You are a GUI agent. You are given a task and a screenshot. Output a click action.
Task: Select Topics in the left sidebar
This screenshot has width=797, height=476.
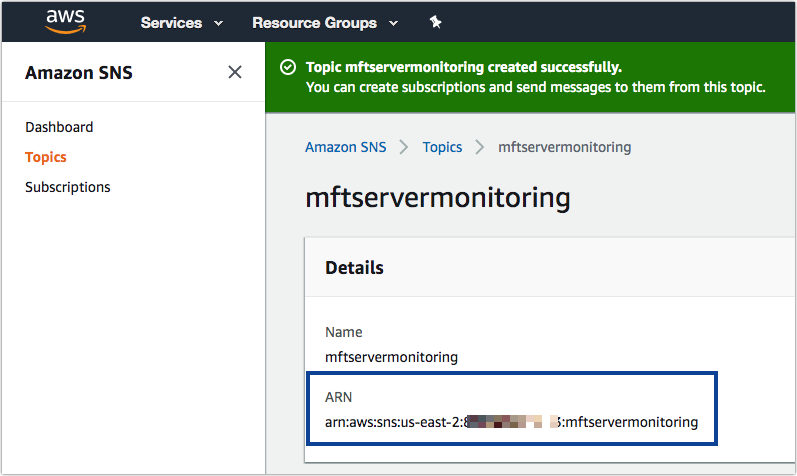click(x=46, y=157)
